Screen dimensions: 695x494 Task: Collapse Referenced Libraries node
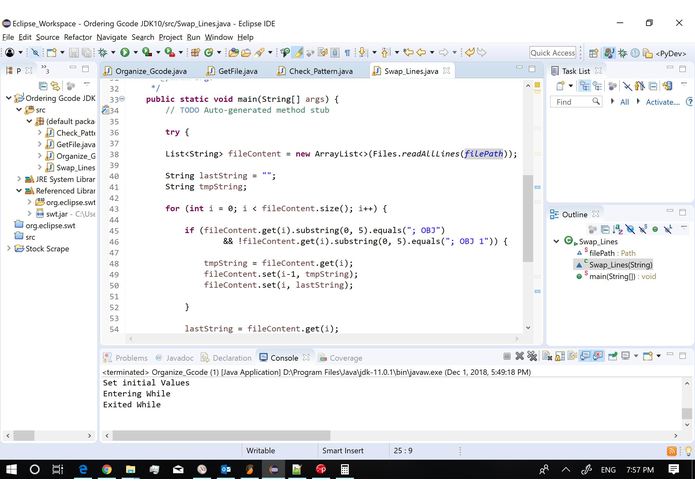click(19, 191)
